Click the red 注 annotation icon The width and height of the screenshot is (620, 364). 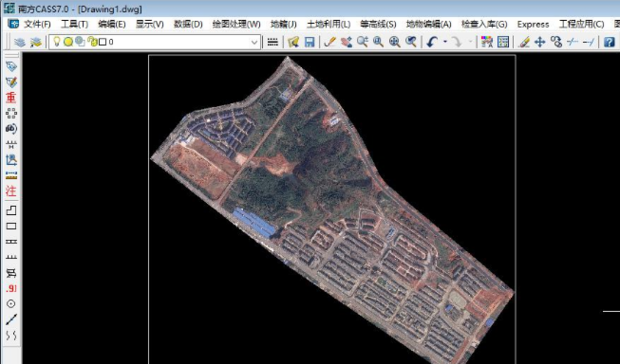tap(11, 191)
